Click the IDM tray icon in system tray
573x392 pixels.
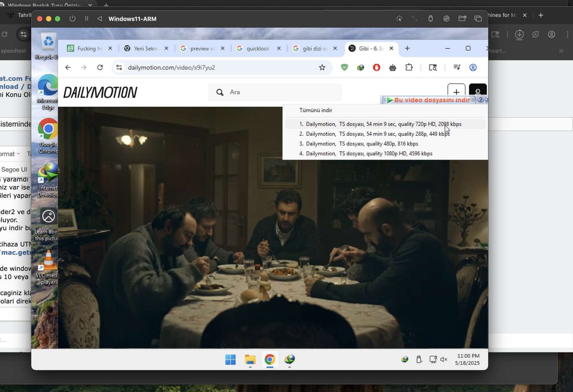(x=405, y=359)
